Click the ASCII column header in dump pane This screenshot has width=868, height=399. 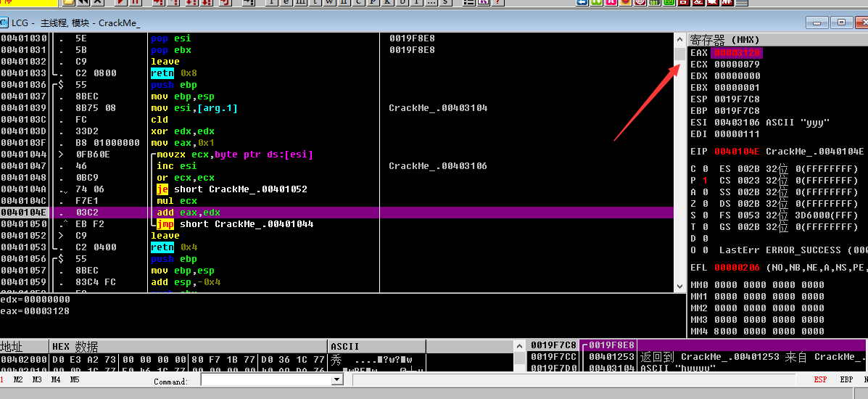pyautogui.click(x=377, y=346)
